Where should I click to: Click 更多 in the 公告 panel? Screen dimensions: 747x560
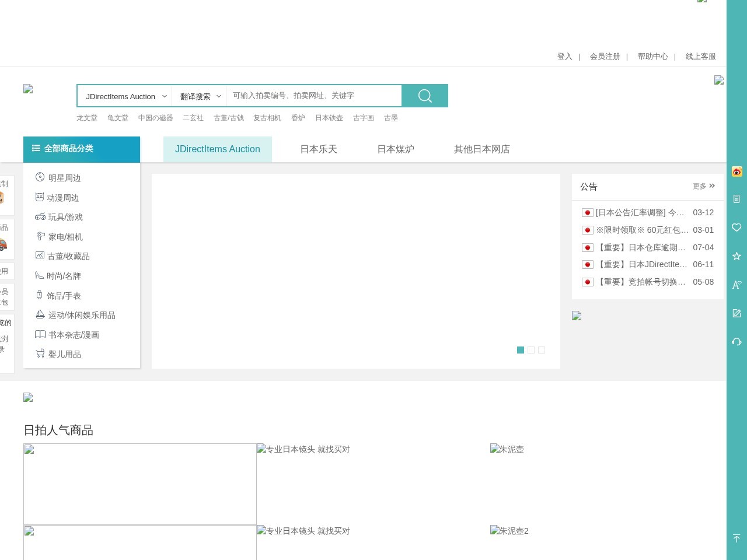[x=703, y=186]
